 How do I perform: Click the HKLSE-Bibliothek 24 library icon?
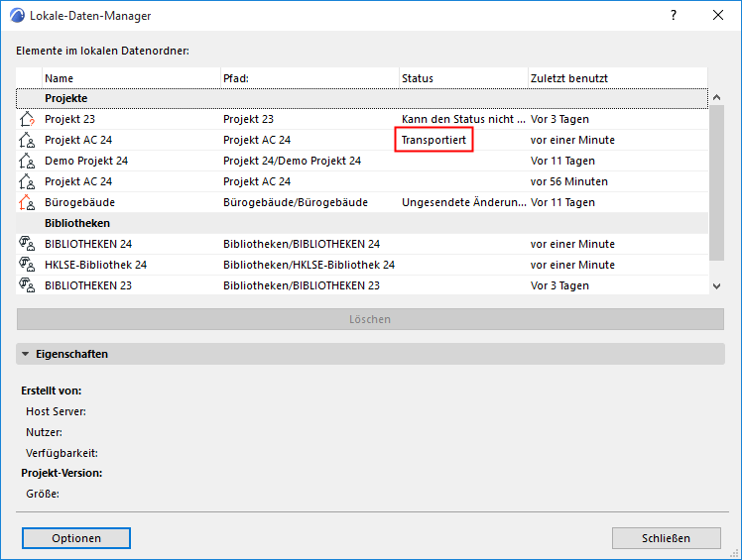point(27,265)
